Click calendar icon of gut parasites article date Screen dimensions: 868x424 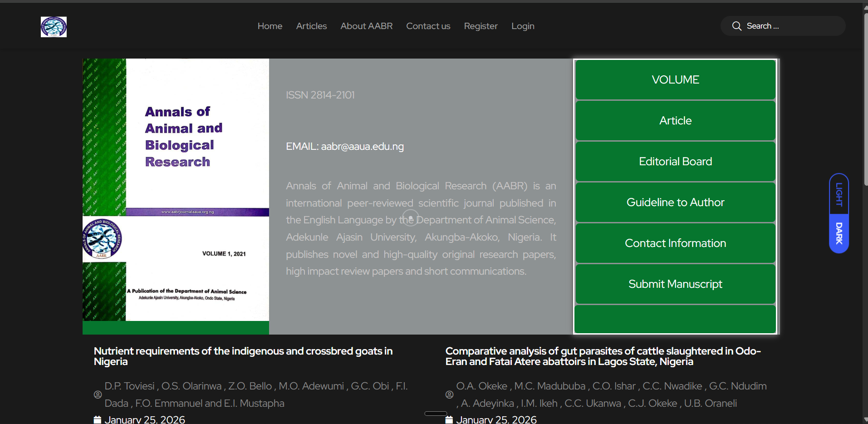coord(449,419)
